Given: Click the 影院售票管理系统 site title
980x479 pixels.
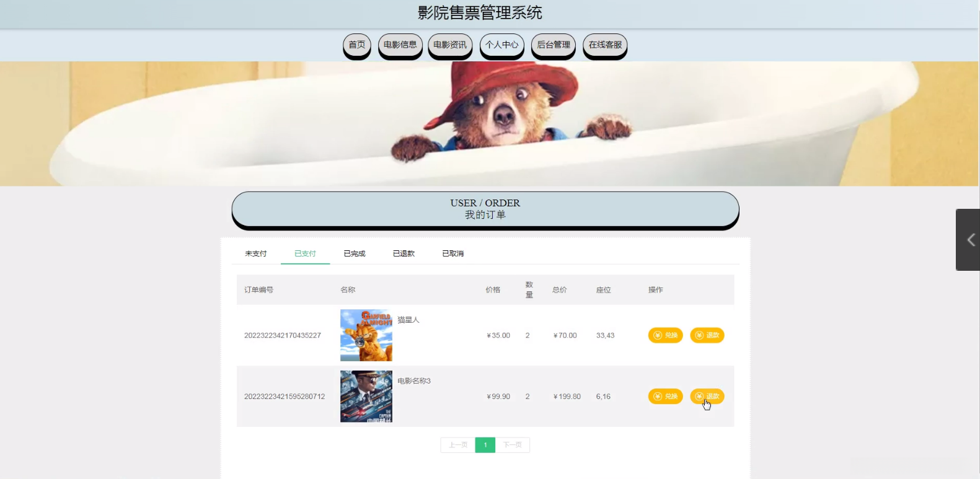Looking at the screenshot, I should (480, 12).
